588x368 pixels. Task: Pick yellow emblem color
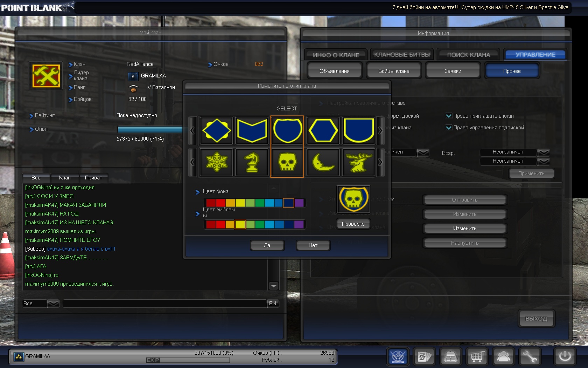click(240, 224)
